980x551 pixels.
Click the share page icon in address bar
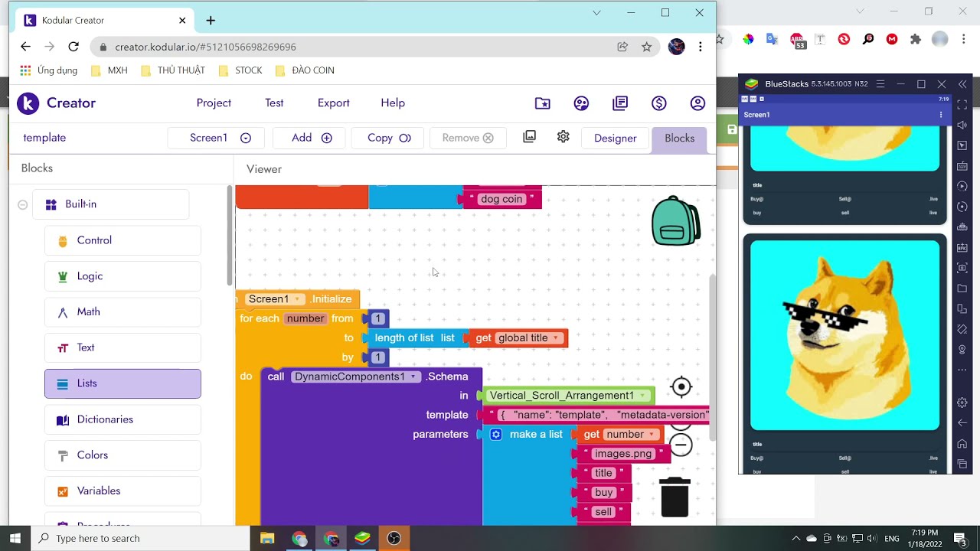tap(622, 47)
